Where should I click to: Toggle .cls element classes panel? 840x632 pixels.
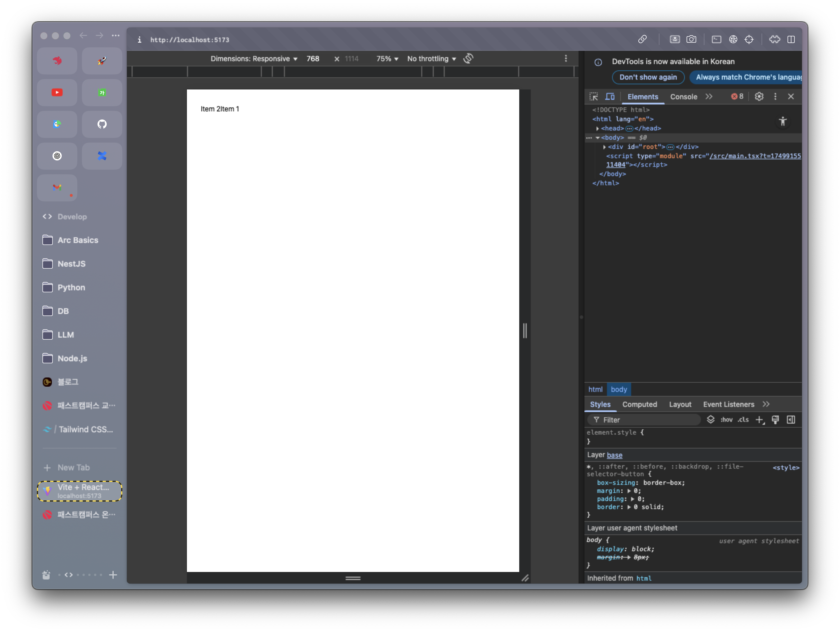click(743, 420)
